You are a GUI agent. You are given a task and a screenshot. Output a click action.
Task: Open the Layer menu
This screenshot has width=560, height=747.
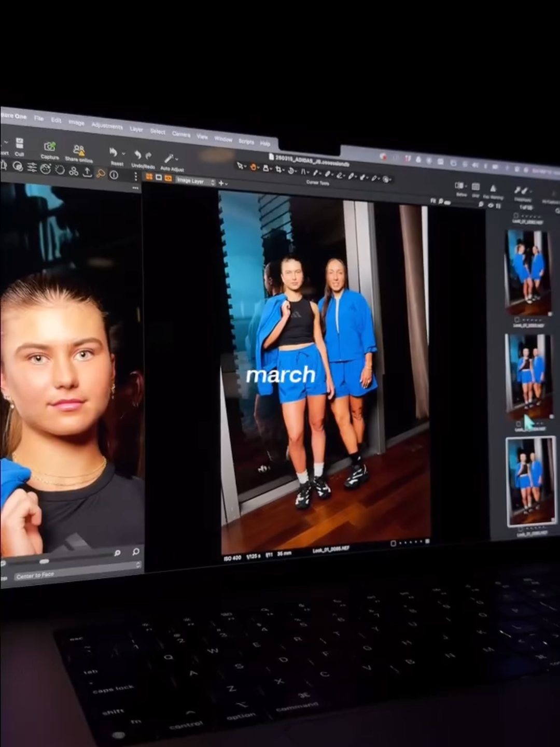136,129
